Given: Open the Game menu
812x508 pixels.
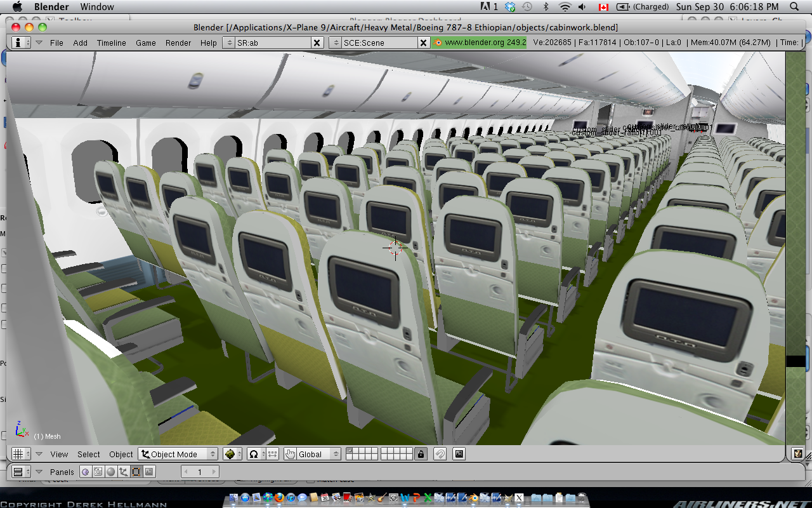Looking at the screenshot, I should (145, 43).
